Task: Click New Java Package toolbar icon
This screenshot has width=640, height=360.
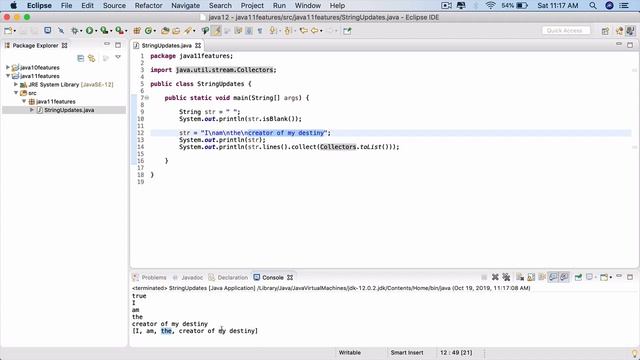Action: pyautogui.click(x=137, y=31)
